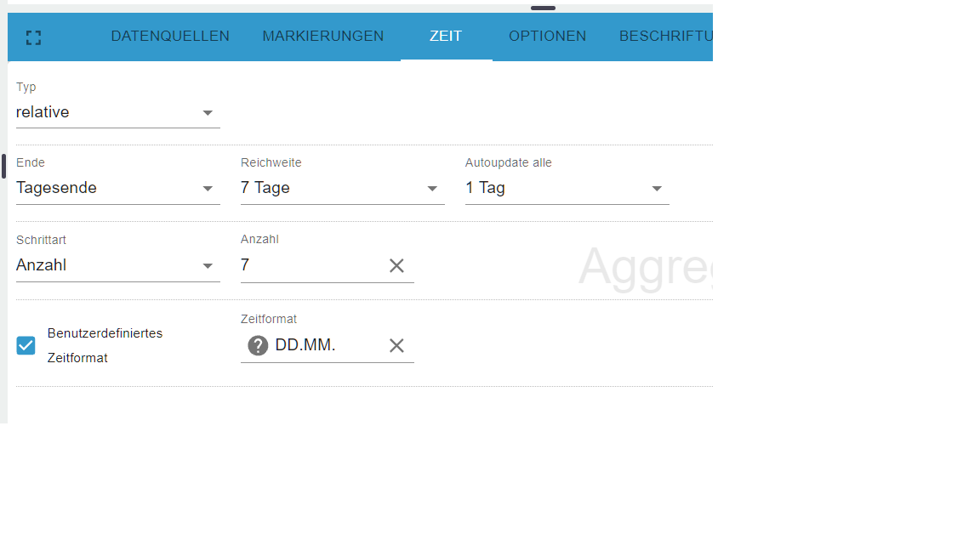Clear the Anzahl field with its X
980x551 pixels.
tap(396, 265)
